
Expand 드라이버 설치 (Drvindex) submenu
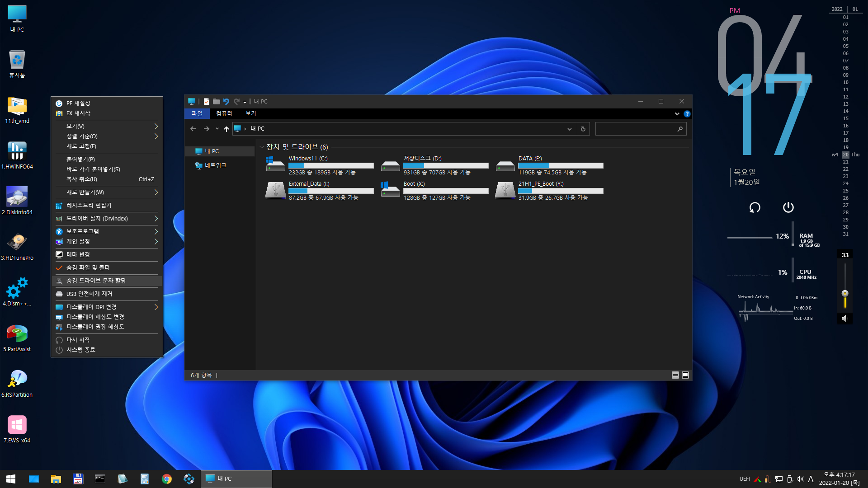[x=107, y=219]
